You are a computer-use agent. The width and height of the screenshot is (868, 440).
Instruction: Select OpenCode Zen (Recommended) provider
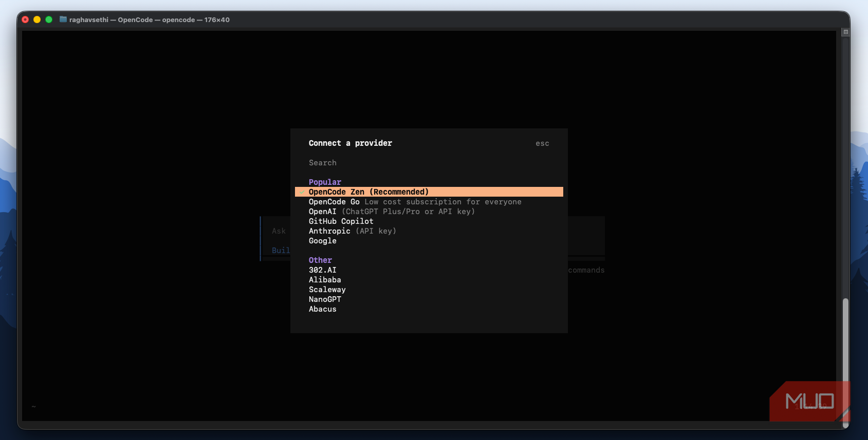pos(429,192)
